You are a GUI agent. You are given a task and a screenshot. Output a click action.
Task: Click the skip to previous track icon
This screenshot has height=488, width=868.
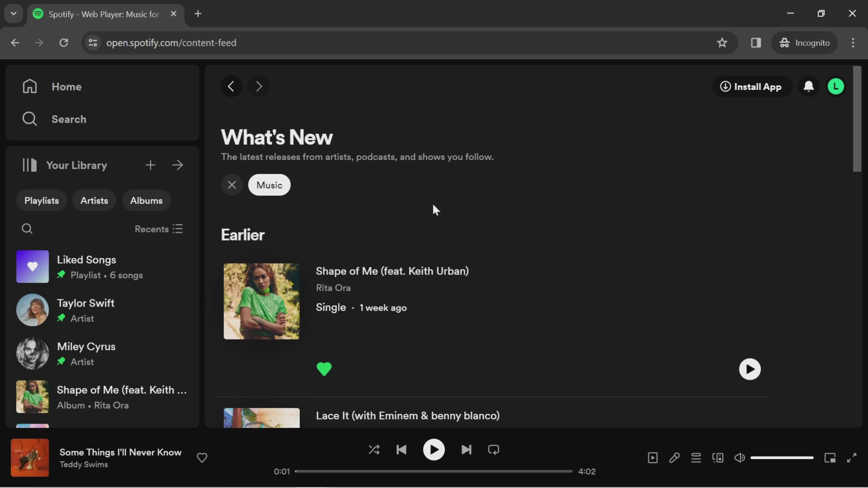(x=402, y=450)
